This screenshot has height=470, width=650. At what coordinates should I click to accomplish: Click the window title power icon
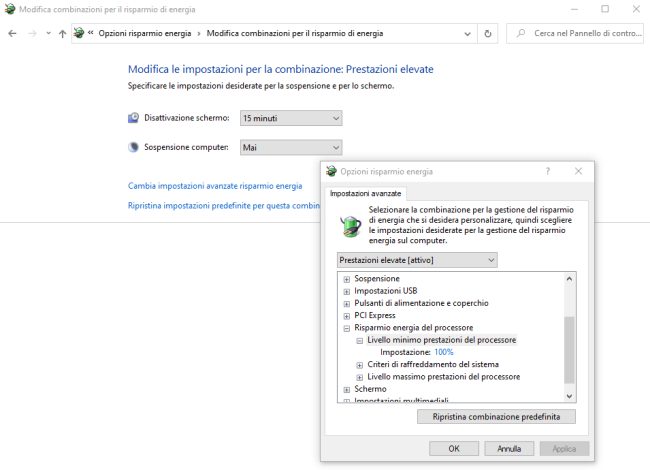[x=10, y=9]
